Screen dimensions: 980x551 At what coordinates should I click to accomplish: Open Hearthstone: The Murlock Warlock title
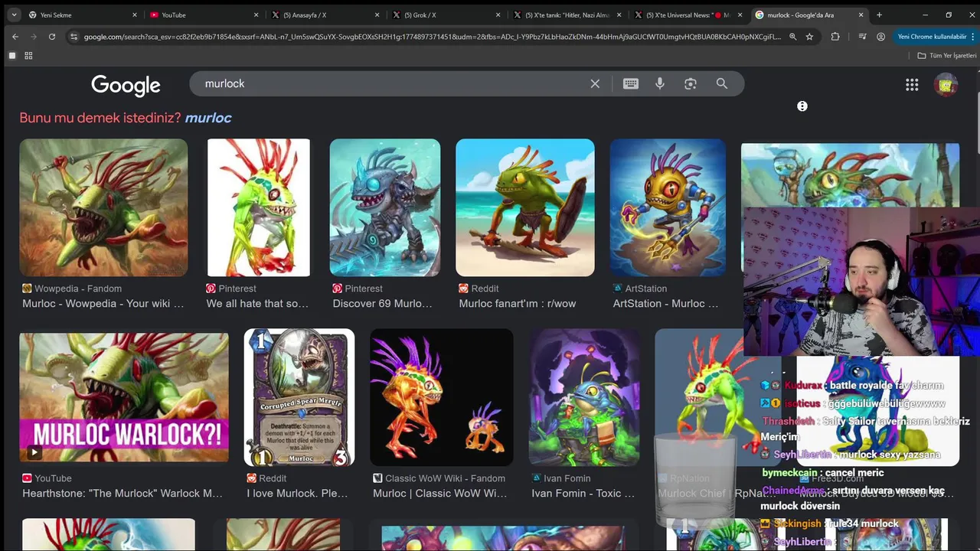(122, 494)
